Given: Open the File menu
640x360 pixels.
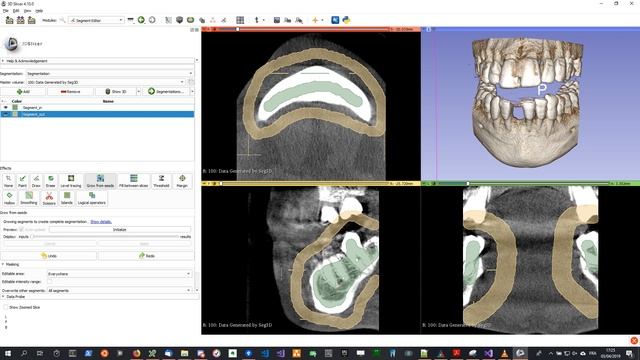Looking at the screenshot, I should (5, 11).
